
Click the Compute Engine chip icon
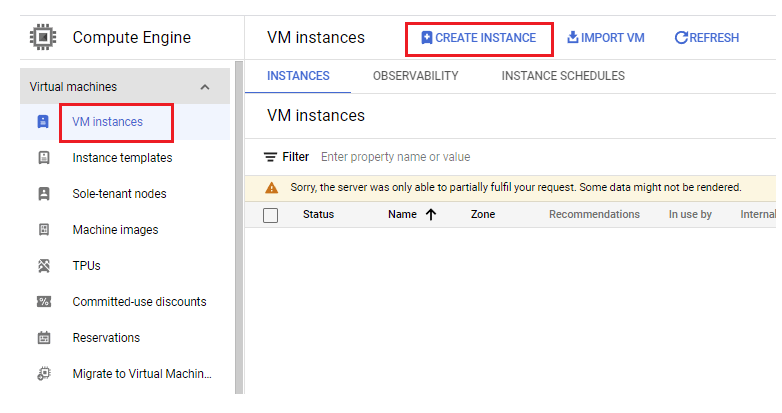(43, 37)
